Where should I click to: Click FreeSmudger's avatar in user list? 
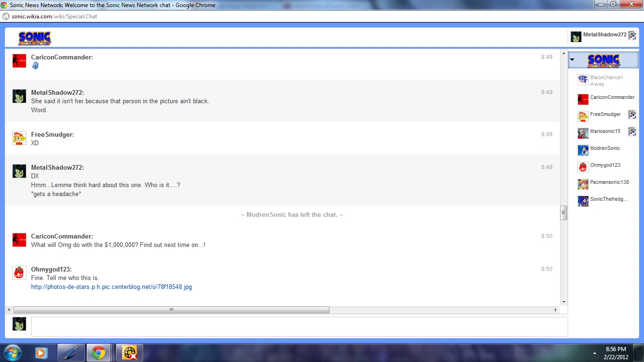[x=583, y=116]
